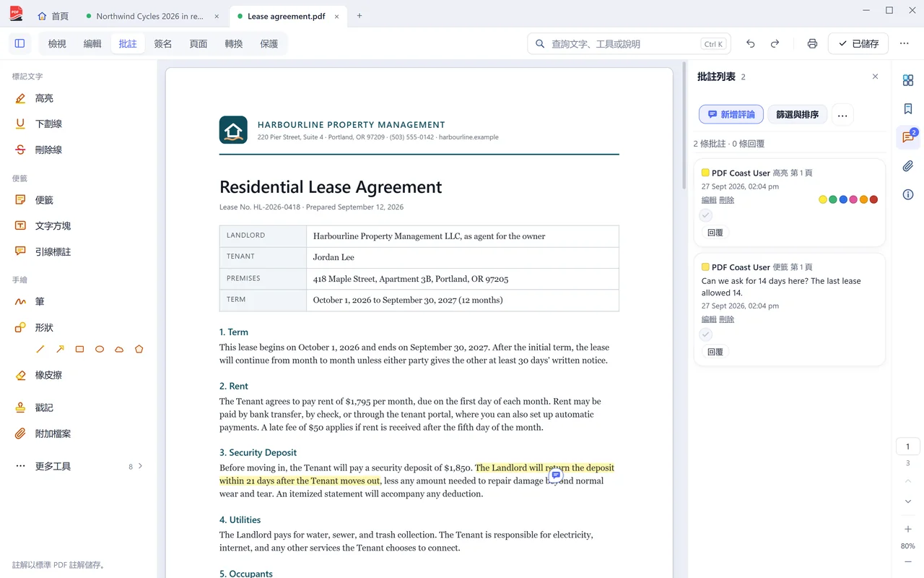Click the 新增評論 button
Viewport: 924px width, 578px height.
tap(731, 115)
